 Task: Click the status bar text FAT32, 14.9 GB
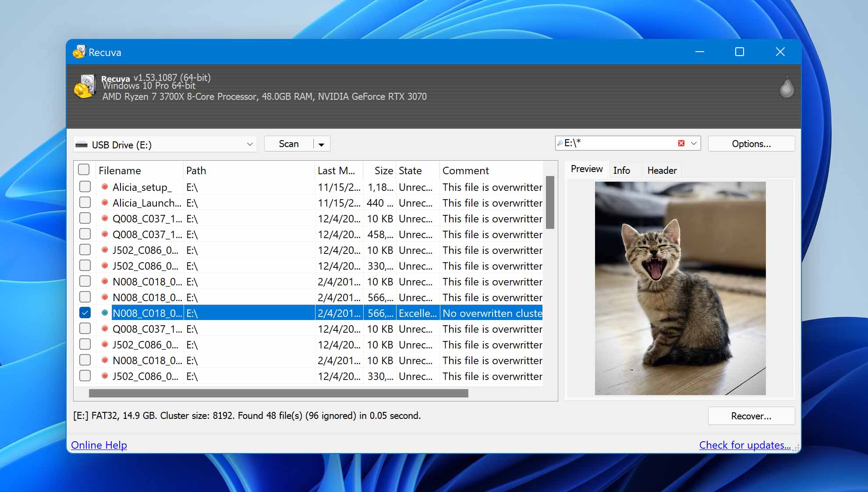(247, 415)
